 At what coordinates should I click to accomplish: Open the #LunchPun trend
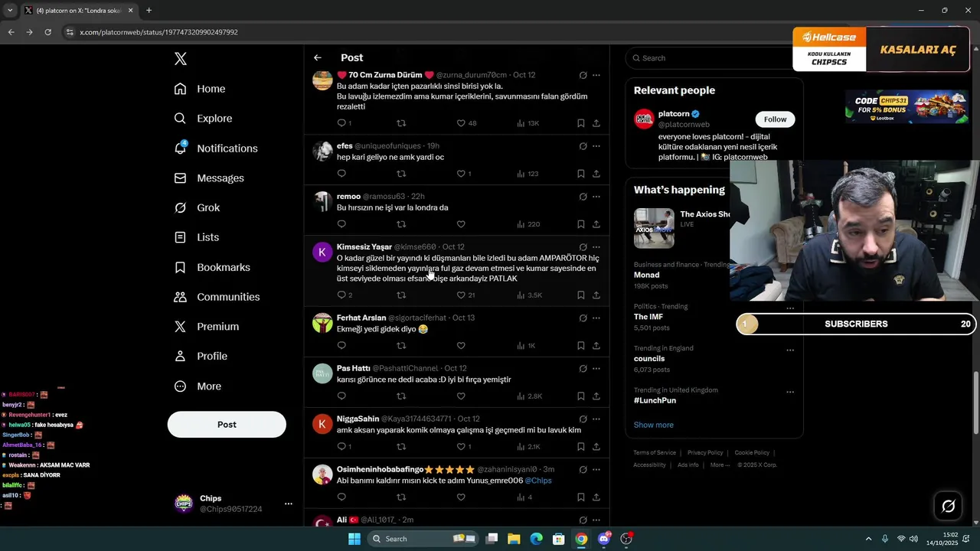655,400
